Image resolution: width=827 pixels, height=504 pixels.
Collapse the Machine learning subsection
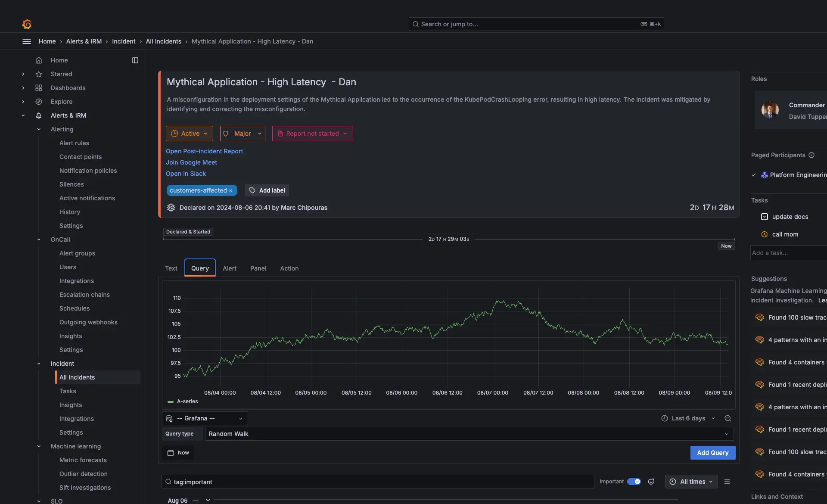(x=39, y=446)
